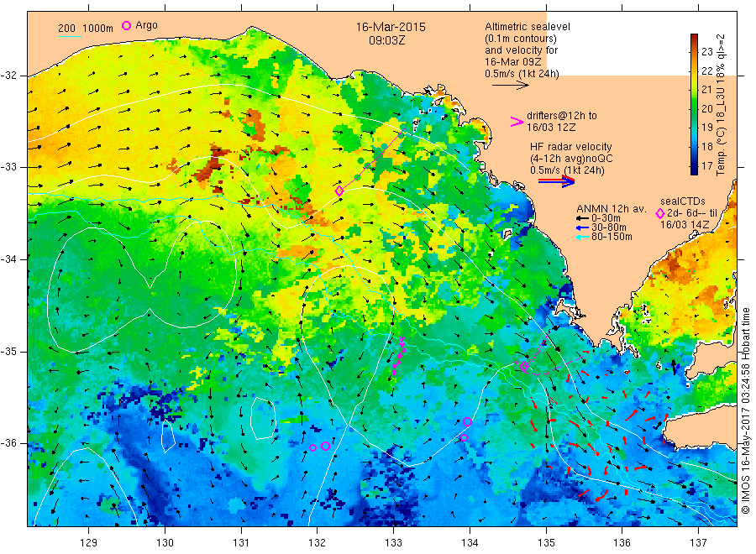
Task: Click the temperature color bar
Action: click(694, 104)
